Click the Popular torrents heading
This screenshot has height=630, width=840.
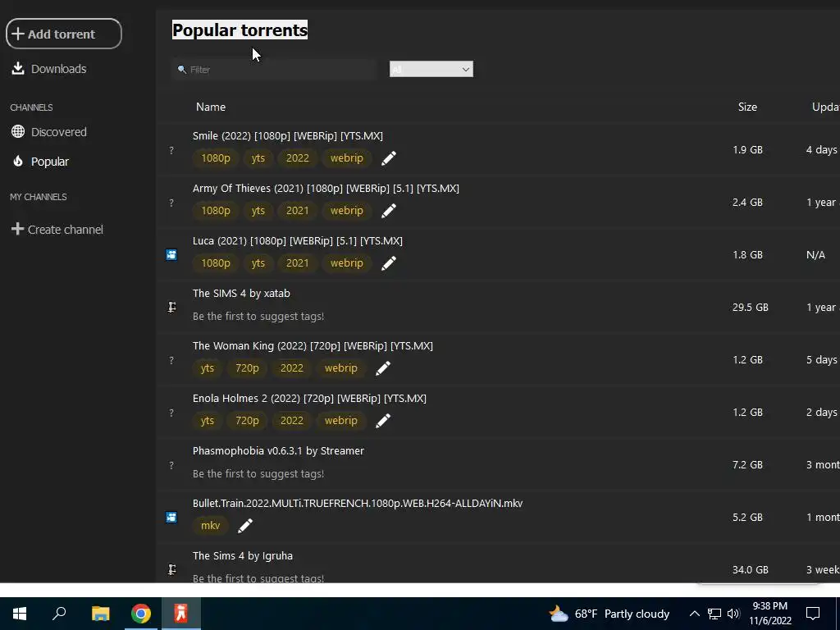pyautogui.click(x=240, y=30)
